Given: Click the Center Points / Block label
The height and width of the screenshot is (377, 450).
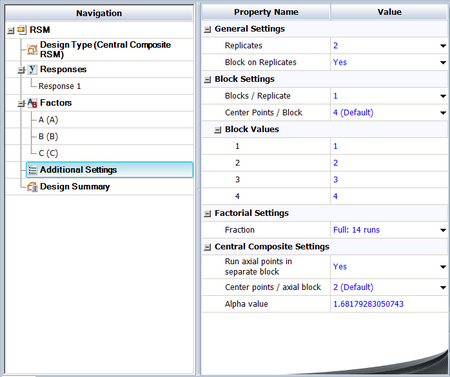Looking at the screenshot, I should (x=263, y=113).
